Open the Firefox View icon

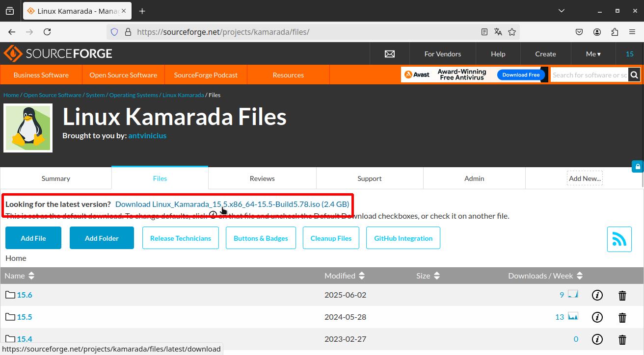pos(10,11)
